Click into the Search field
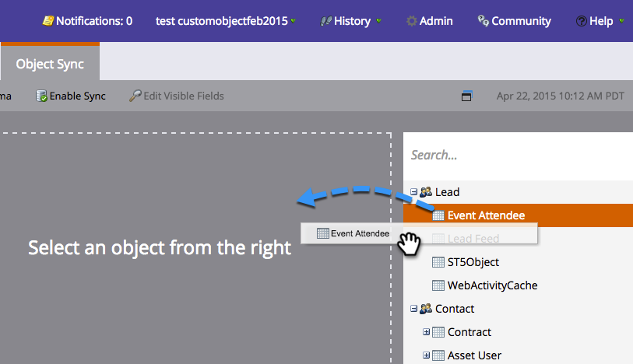 point(518,156)
